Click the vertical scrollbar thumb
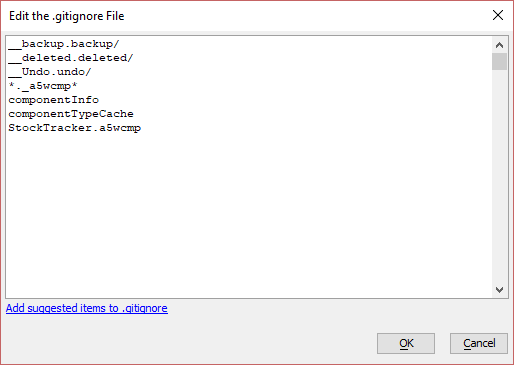 coord(499,62)
